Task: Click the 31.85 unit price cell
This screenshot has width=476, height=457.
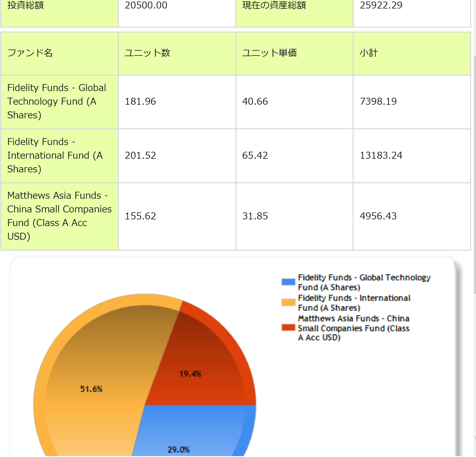Action: tap(255, 216)
